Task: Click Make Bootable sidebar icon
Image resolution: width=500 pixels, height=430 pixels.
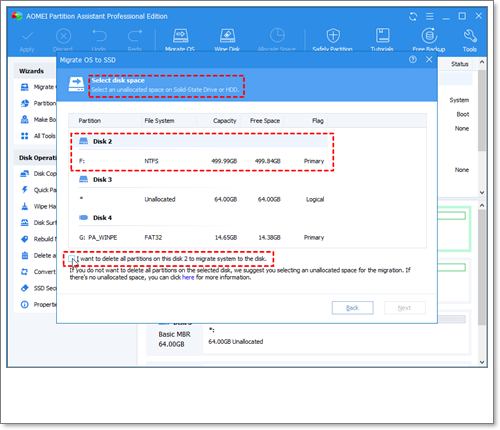Action: click(x=25, y=120)
